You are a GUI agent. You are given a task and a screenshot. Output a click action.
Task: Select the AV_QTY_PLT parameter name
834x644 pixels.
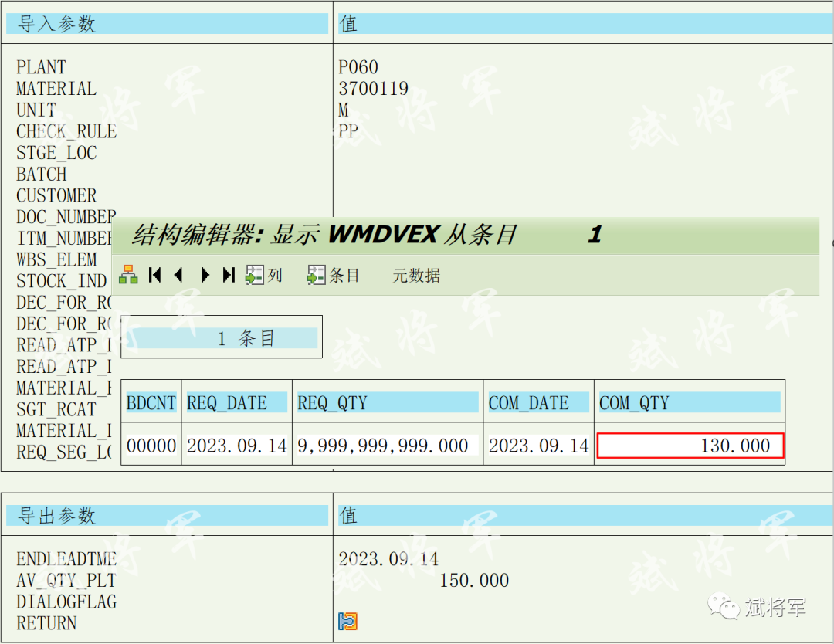[66, 581]
